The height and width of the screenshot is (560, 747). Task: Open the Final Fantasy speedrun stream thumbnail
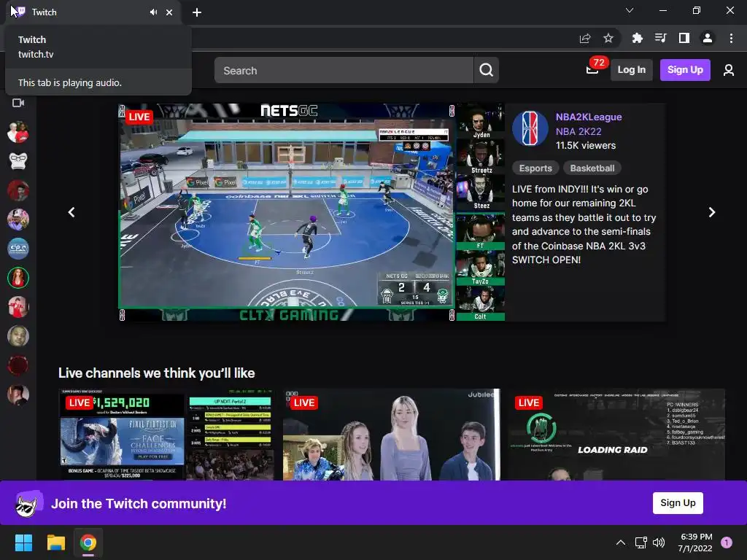(x=167, y=435)
